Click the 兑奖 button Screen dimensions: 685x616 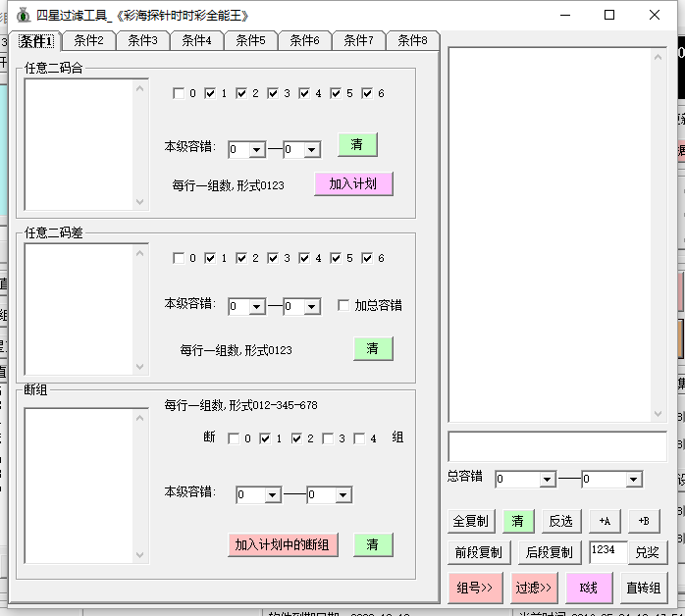(x=647, y=552)
